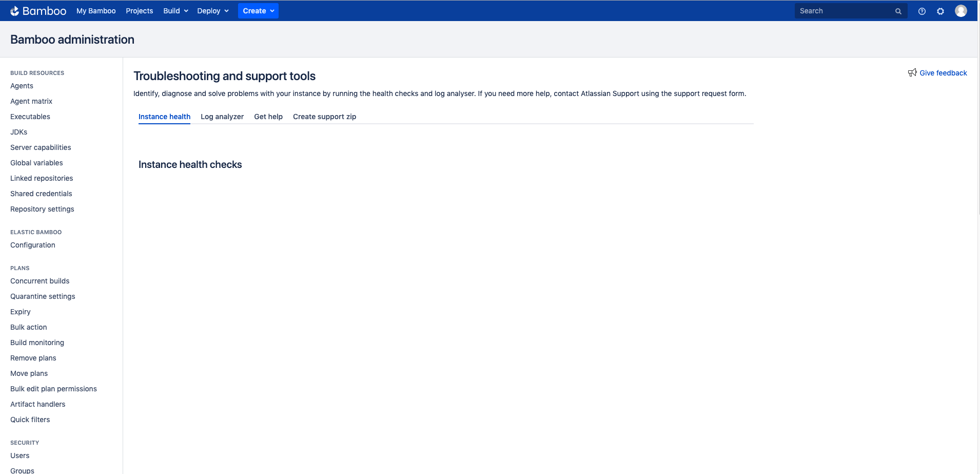The width and height of the screenshot is (980, 474).
Task: Select the Instance health tab
Action: point(164,117)
